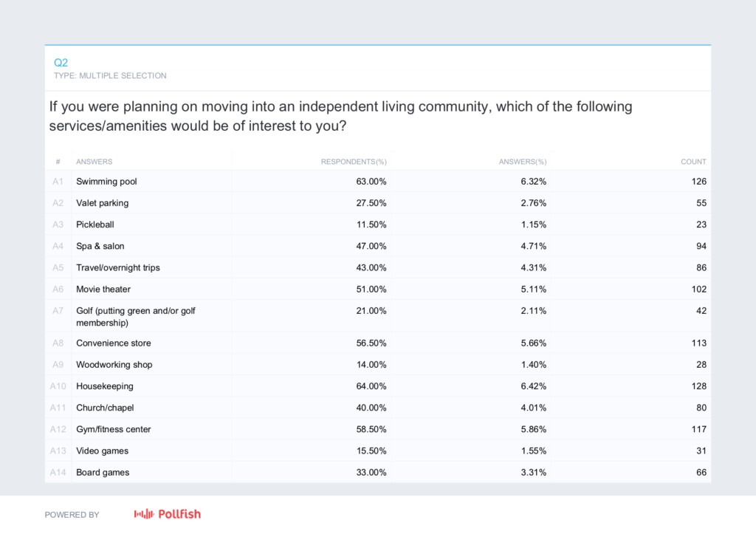Viewport: 756px width, 534px height.
Task: Select the Valet parking answer row
Action: click(102, 203)
